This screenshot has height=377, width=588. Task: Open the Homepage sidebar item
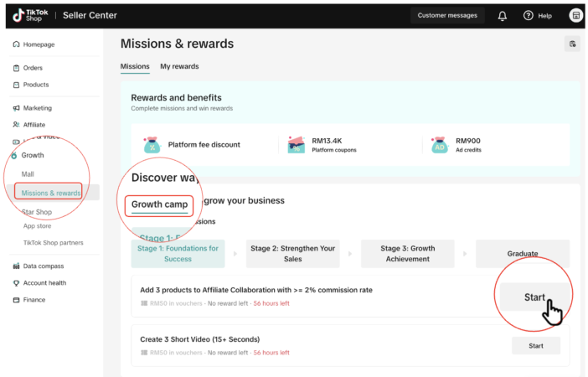pos(38,44)
